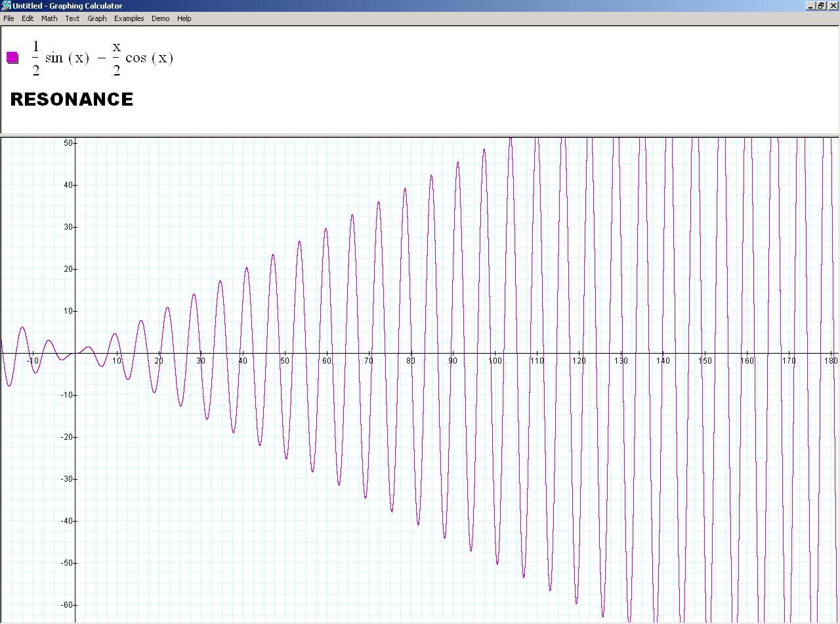Open the Demo menu
The width and height of the screenshot is (840, 624).
[160, 18]
